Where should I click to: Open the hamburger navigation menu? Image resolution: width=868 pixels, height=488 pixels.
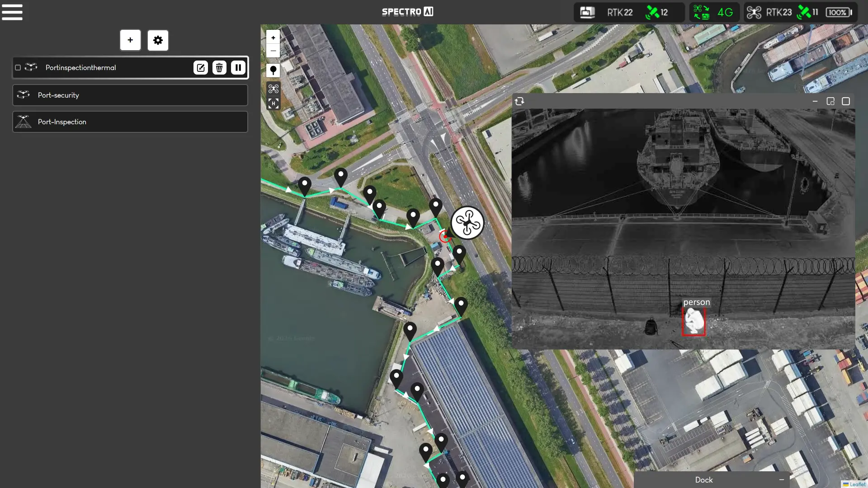[12, 12]
